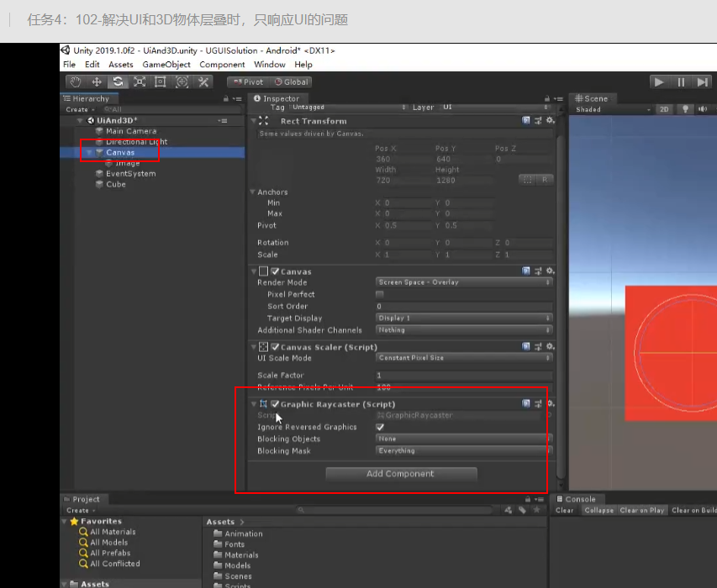Collapse the Graphic Raycaster component
This screenshot has width=717, height=588.
254,404
